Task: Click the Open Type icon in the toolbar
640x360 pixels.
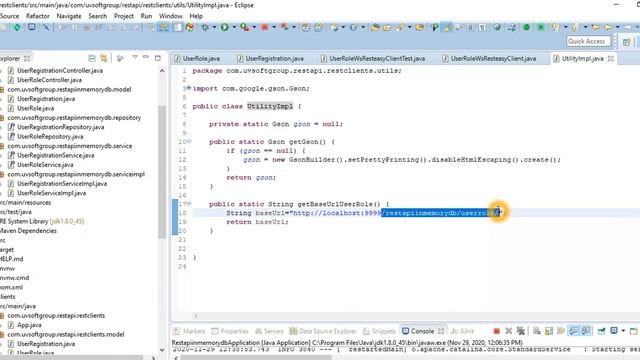Action: tap(375, 27)
